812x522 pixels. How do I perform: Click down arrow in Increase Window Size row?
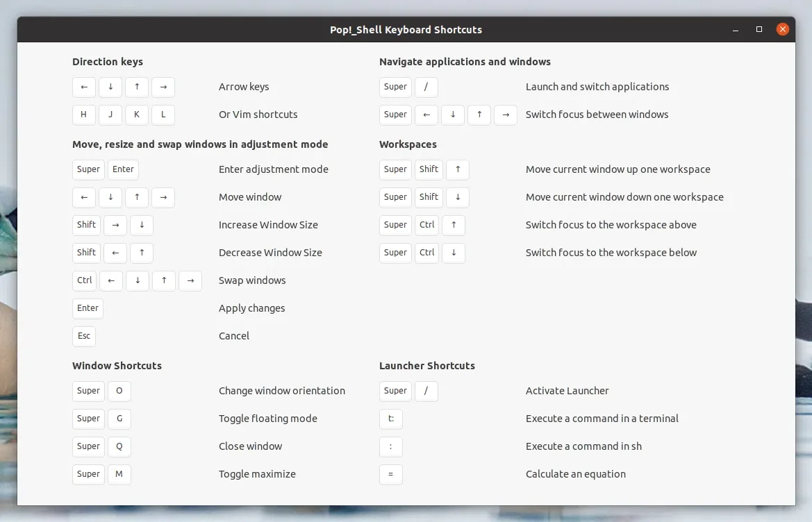pyautogui.click(x=142, y=225)
